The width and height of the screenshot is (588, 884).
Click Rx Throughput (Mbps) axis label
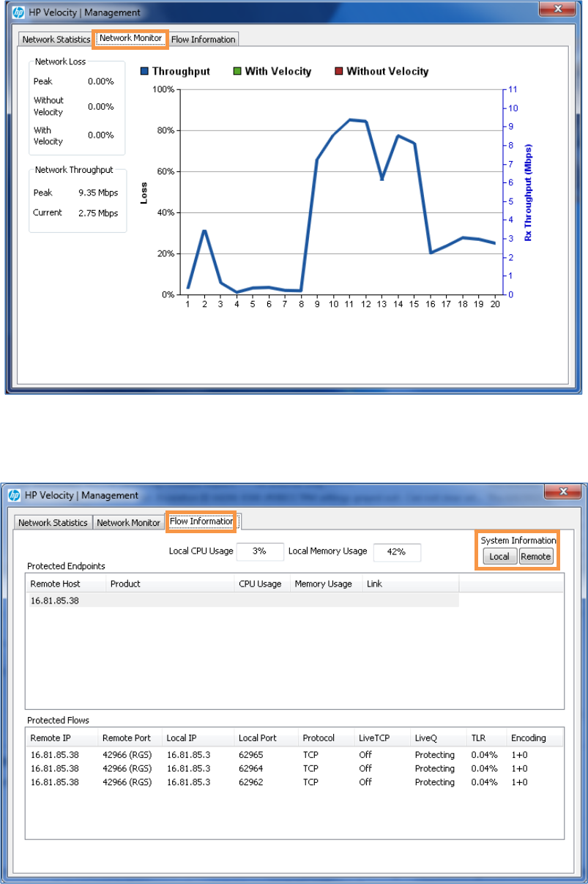tap(529, 193)
